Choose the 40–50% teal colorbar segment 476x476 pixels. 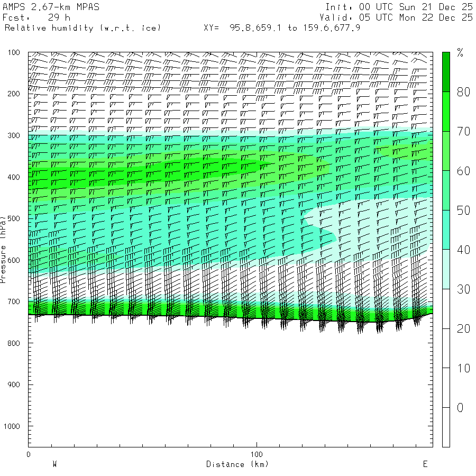click(446, 230)
